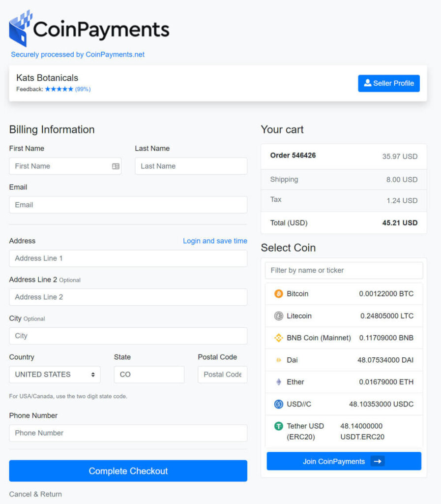
Task: Focus the Address Line 1 field
Action: [128, 258]
